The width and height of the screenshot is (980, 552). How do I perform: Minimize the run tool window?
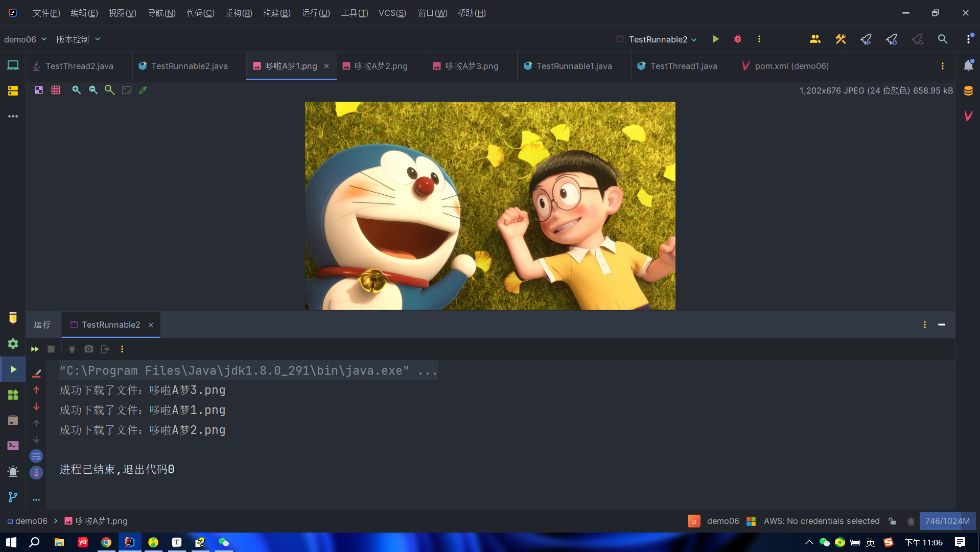point(942,325)
